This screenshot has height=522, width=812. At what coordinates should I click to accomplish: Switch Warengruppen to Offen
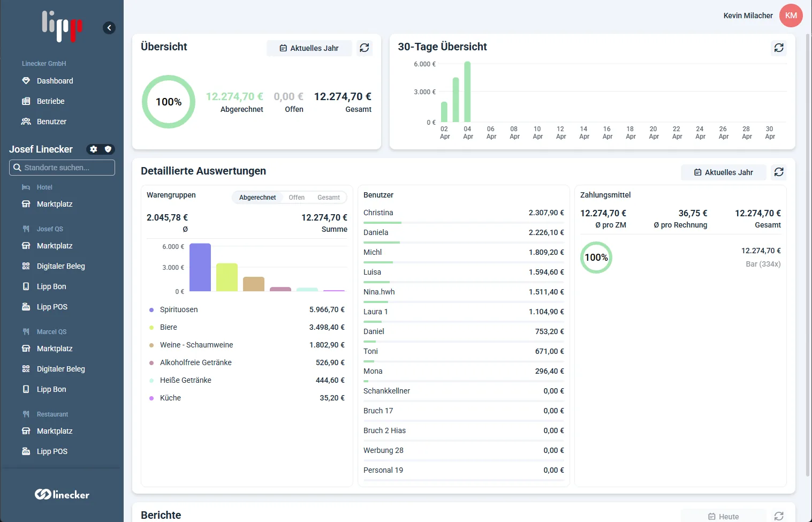pos(297,198)
